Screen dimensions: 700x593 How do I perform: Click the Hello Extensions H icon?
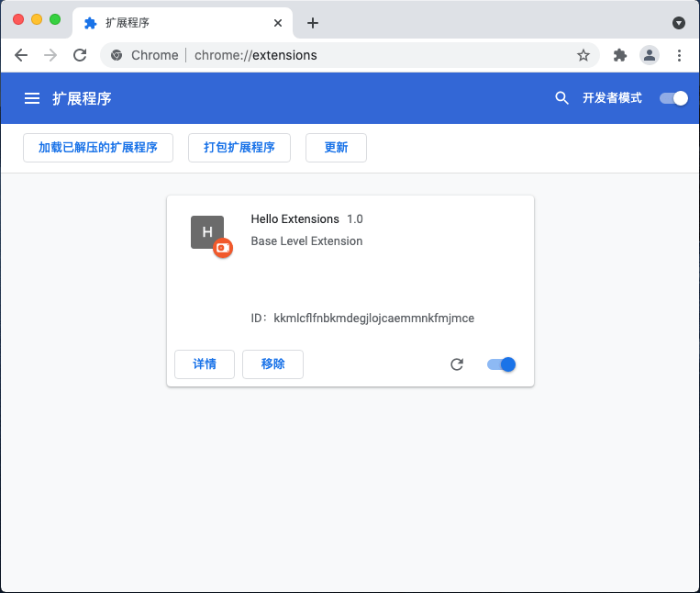pyautogui.click(x=207, y=232)
